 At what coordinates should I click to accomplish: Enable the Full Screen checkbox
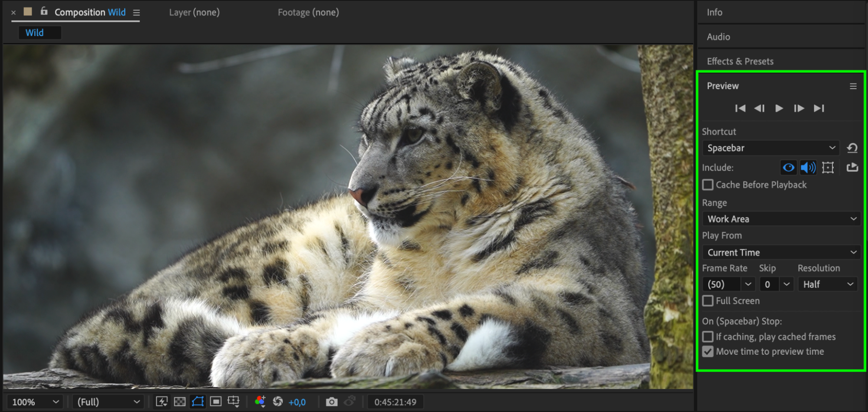708,301
